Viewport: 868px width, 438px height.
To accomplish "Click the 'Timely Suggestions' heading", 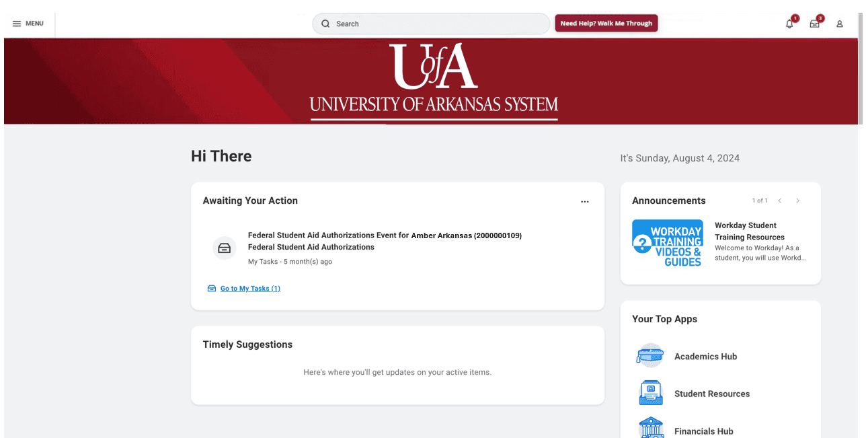I will pyautogui.click(x=247, y=344).
